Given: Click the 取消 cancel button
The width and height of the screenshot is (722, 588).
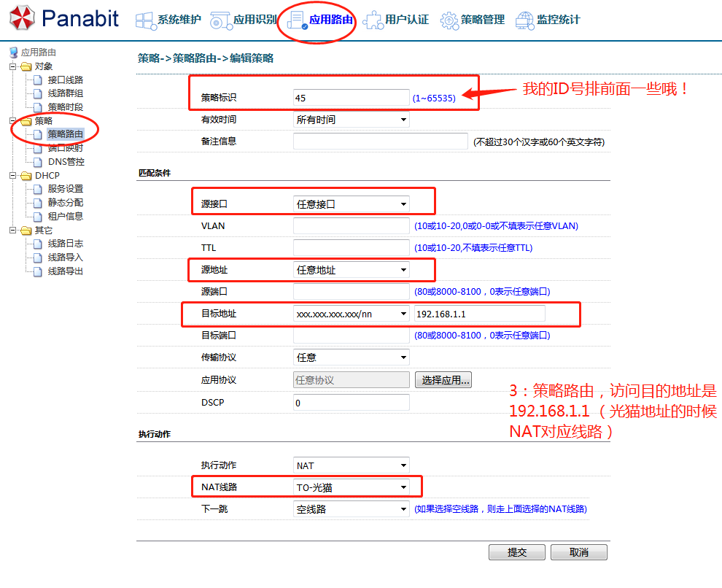Looking at the screenshot, I should pyautogui.click(x=578, y=552).
